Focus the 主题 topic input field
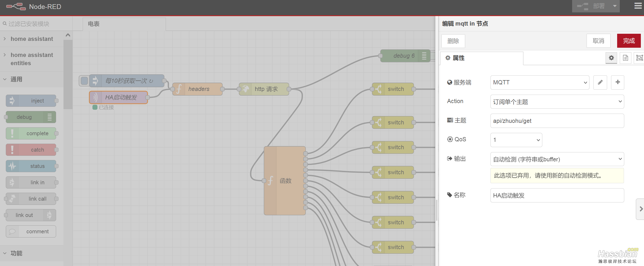 point(557,121)
